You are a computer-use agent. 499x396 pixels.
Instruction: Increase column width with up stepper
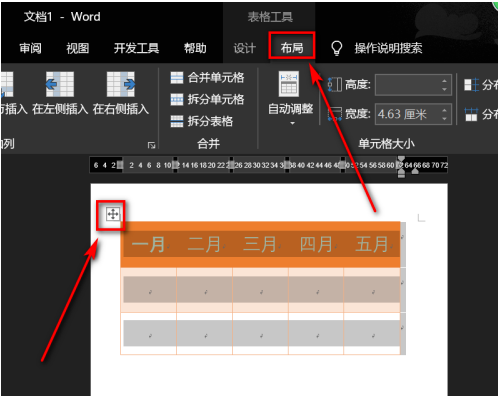(444, 110)
